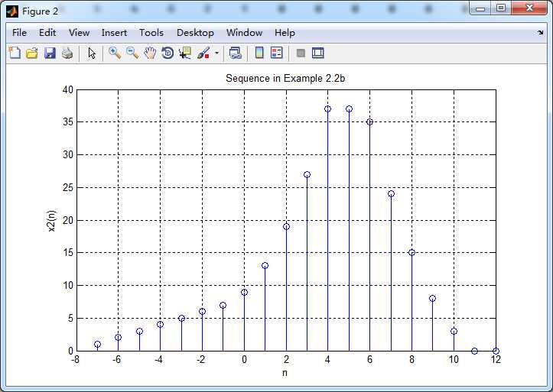Select the Pan hand tool

pyautogui.click(x=150, y=53)
